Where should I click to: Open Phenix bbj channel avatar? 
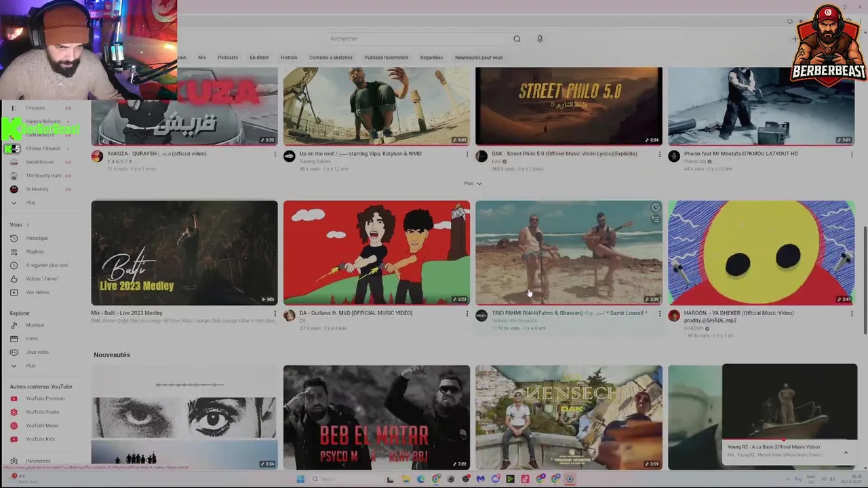point(674,157)
